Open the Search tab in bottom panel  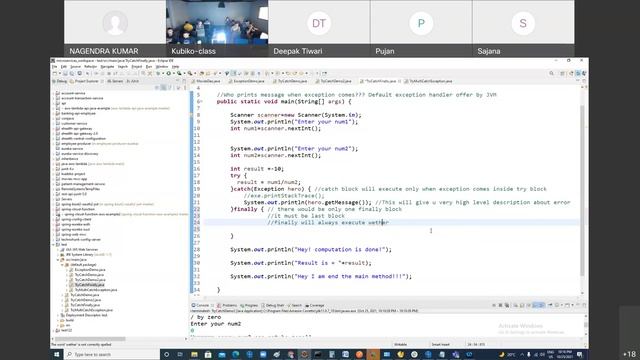pos(294,305)
